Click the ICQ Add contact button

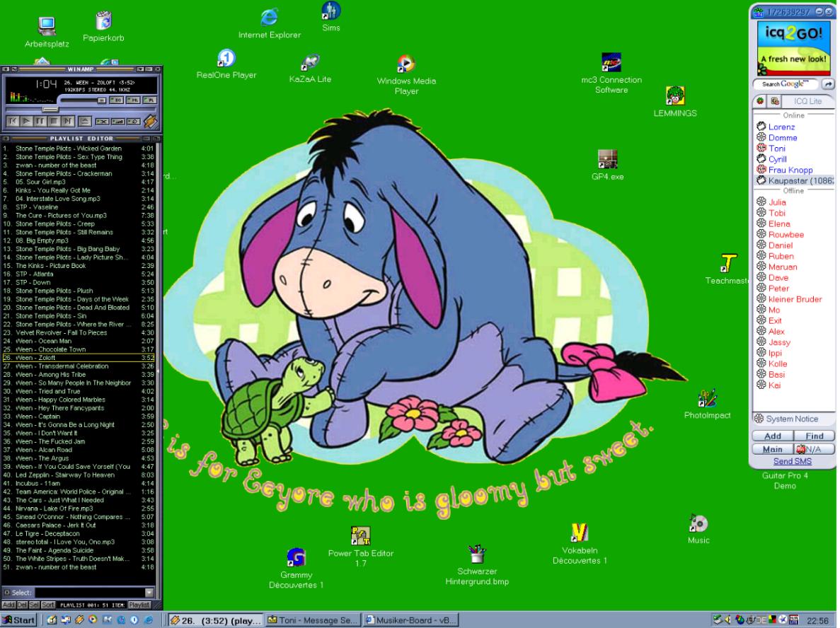click(772, 436)
